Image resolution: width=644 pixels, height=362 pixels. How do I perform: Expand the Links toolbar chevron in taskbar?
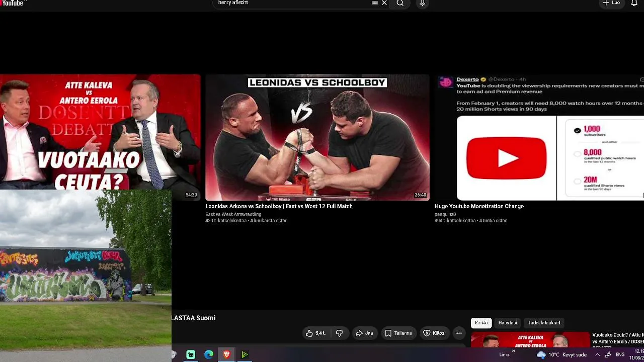514,352
